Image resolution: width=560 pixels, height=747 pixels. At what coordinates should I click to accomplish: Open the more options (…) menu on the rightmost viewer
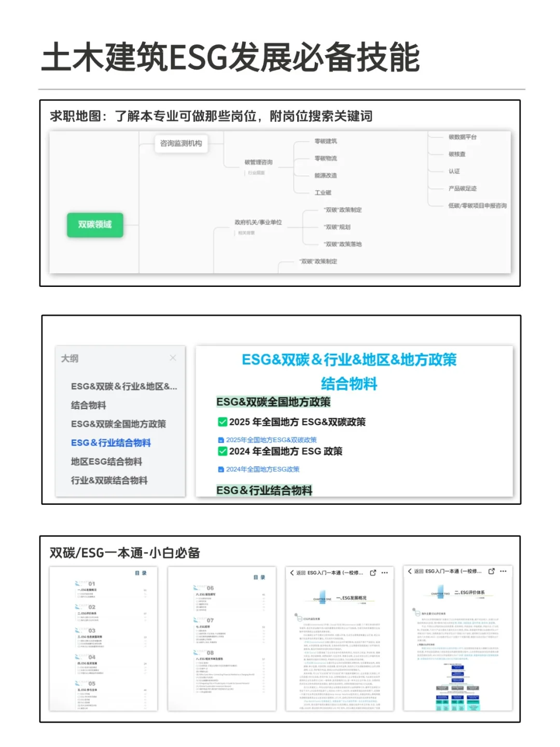502,572
